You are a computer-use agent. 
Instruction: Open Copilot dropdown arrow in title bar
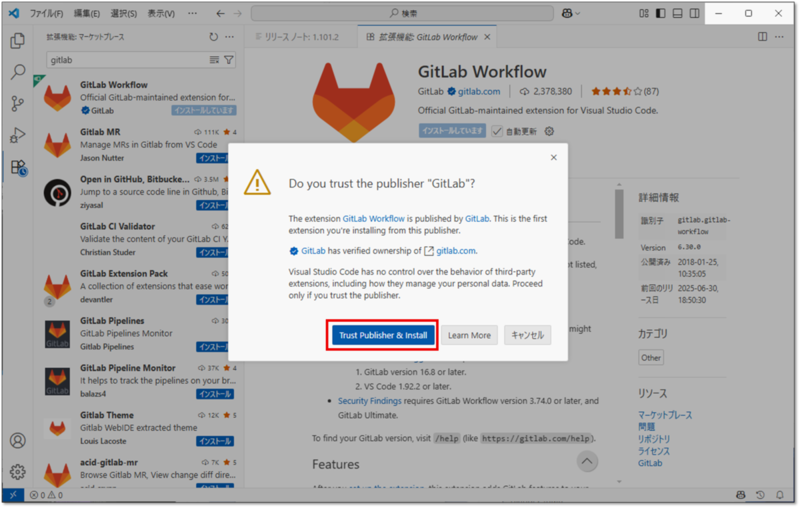(578, 13)
